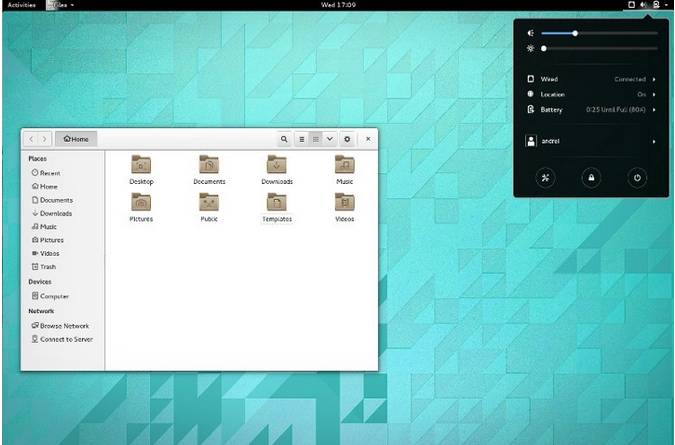The image size is (675, 445).
Task: Open system settings from the status menu
Action: coord(546,178)
